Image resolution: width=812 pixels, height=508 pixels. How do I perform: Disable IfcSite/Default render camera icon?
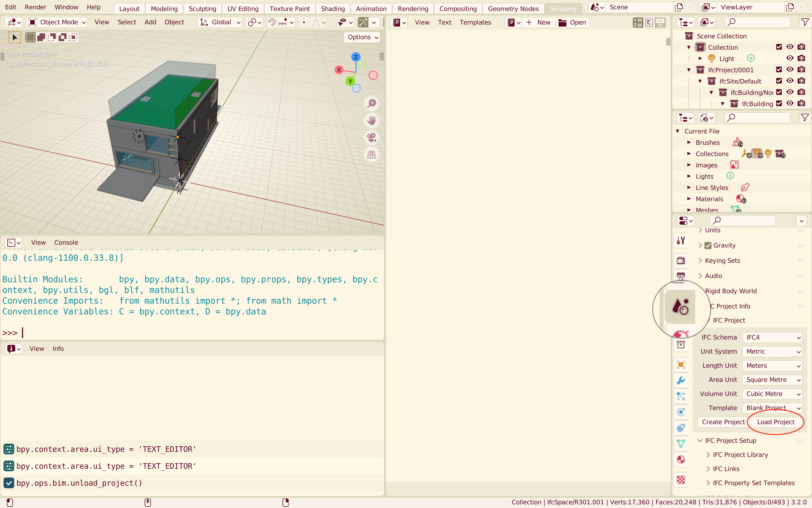pyautogui.click(x=801, y=81)
